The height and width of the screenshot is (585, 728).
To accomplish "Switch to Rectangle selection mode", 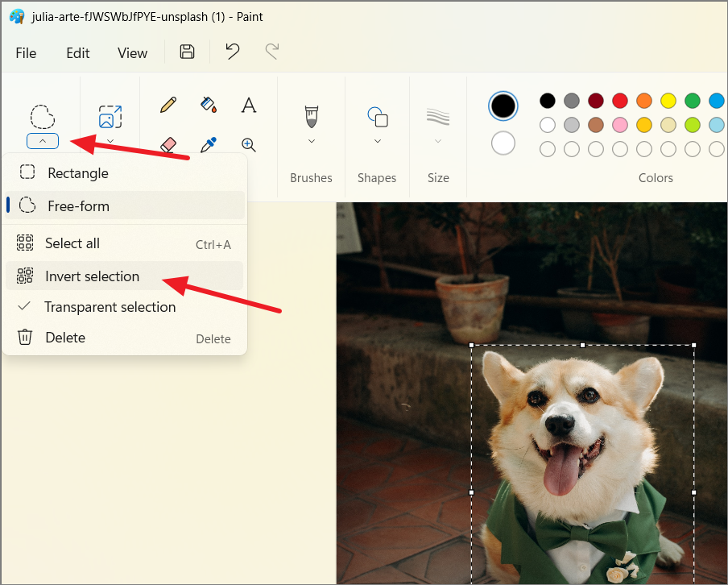I will [77, 173].
